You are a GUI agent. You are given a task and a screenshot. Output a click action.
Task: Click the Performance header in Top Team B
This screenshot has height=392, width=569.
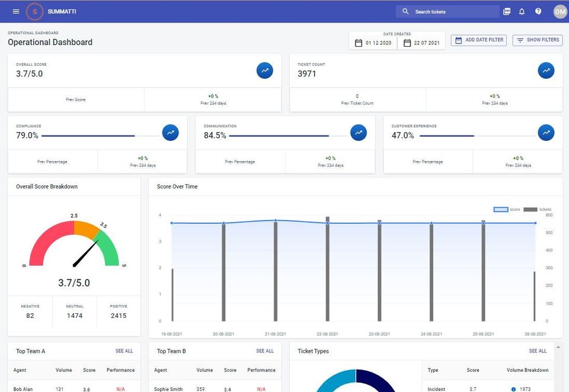[261, 370]
